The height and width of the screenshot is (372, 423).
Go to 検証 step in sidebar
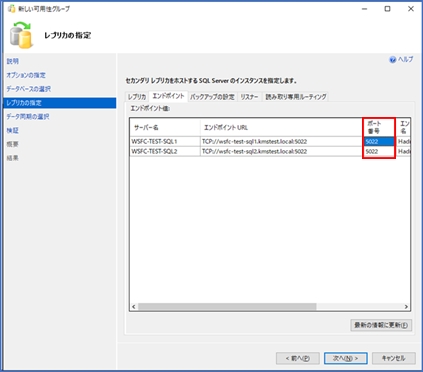tap(13, 130)
